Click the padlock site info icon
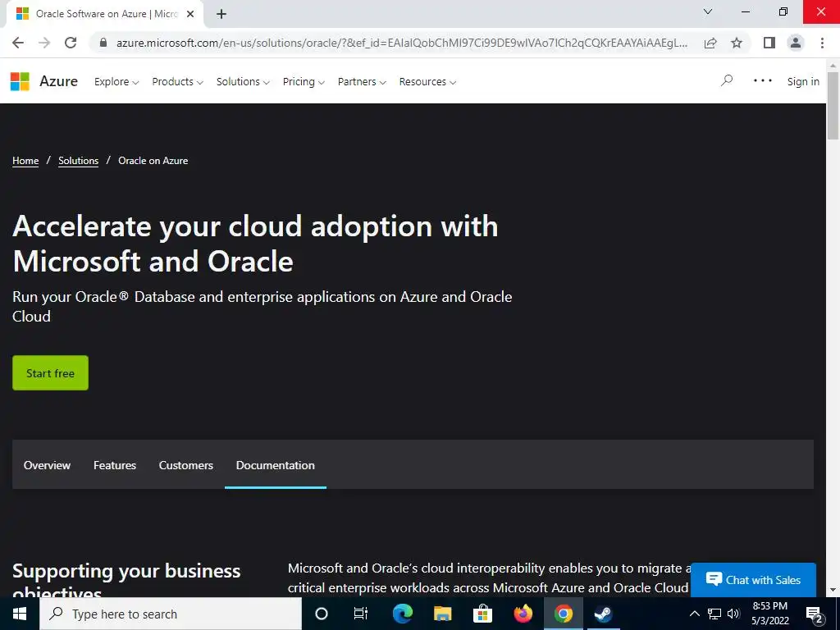This screenshot has width=840, height=630. [x=103, y=43]
